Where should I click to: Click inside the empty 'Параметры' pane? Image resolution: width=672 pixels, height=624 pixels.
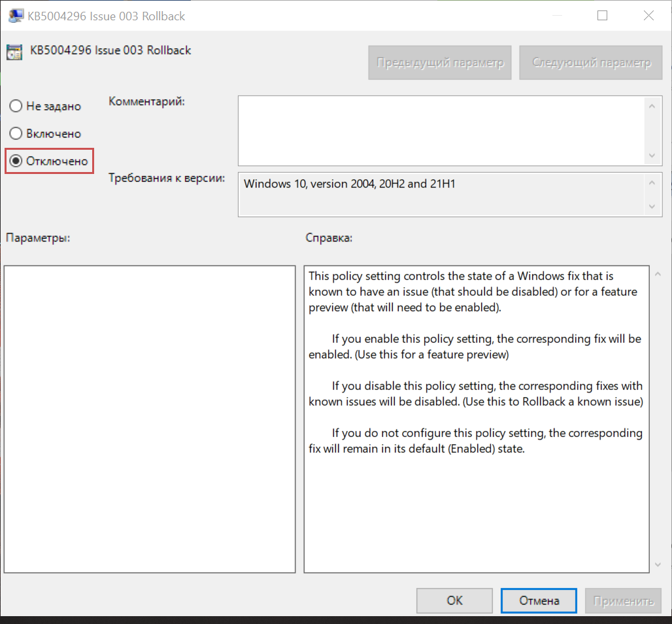tap(150, 419)
